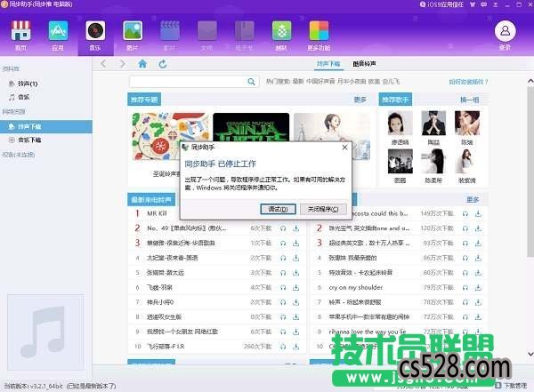Download the 149万次下载 ringtone in row 1

478,213
